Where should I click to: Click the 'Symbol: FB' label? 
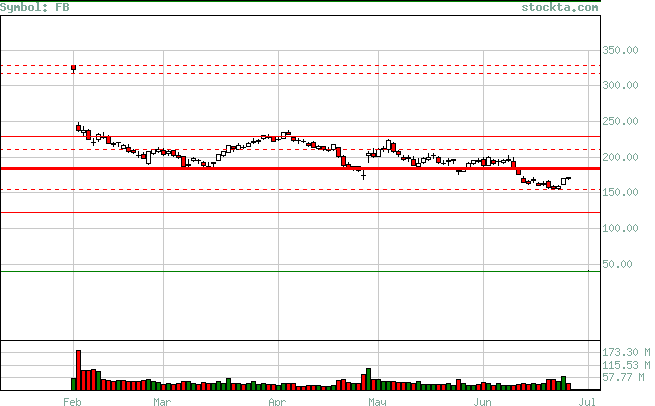pos(35,7)
